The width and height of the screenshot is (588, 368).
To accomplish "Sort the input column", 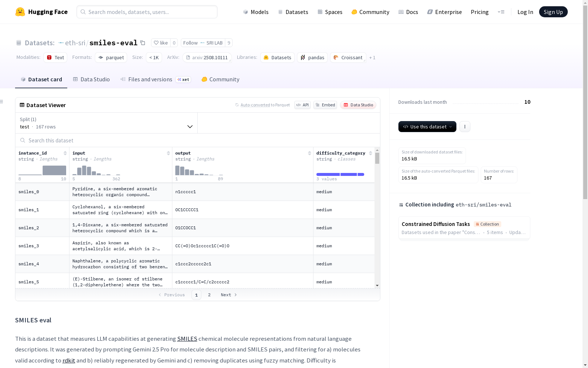I will [x=168, y=153].
